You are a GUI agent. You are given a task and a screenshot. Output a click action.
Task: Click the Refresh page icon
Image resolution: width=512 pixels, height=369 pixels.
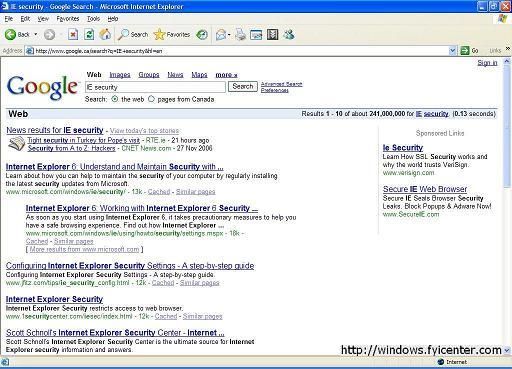89,34
